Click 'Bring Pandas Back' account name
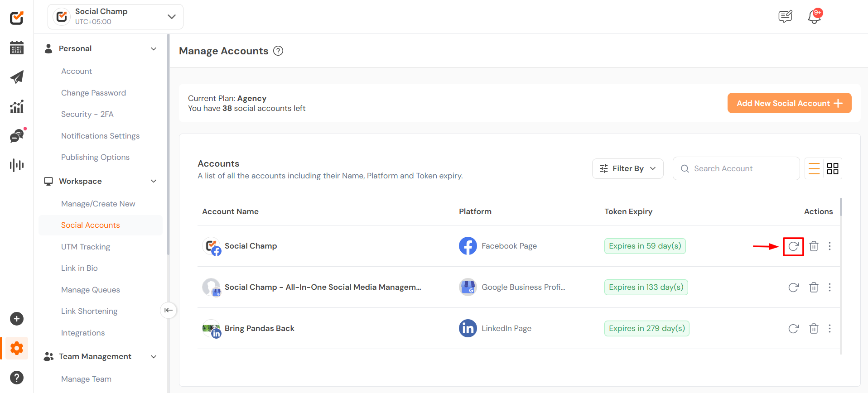Screen dimensions: 868x393 pyautogui.click(x=260, y=328)
